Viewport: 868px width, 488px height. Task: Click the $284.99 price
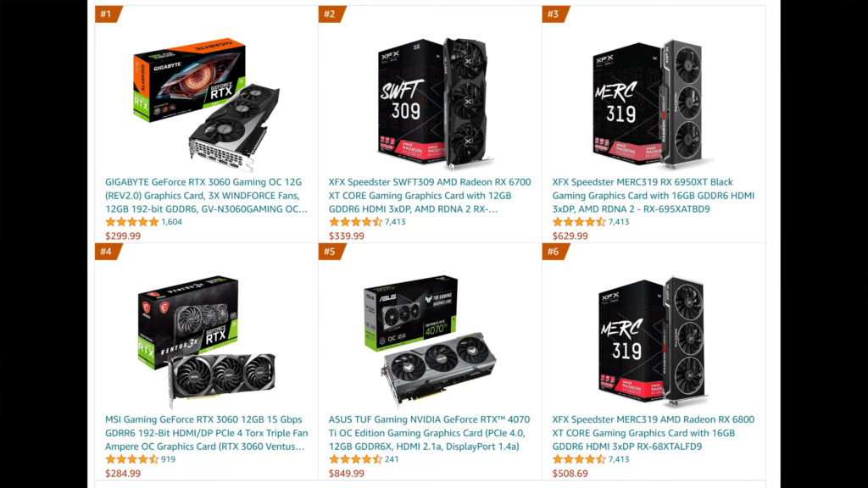(123, 474)
